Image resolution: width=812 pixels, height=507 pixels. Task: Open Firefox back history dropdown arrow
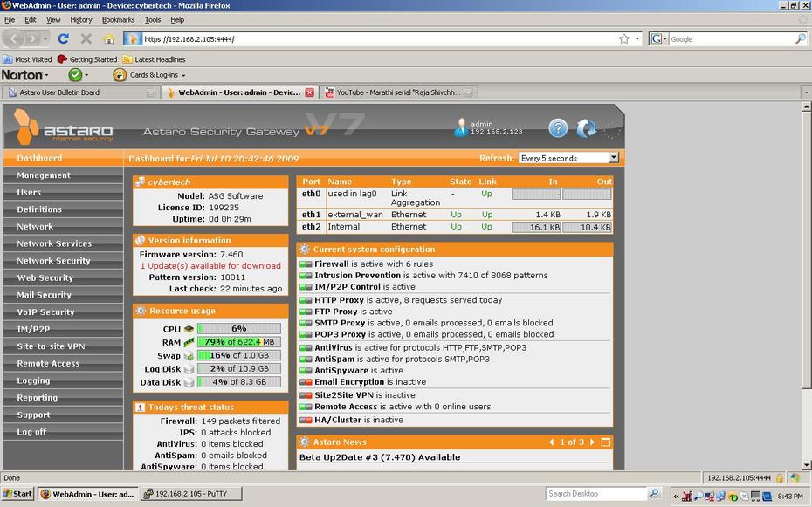pos(45,38)
